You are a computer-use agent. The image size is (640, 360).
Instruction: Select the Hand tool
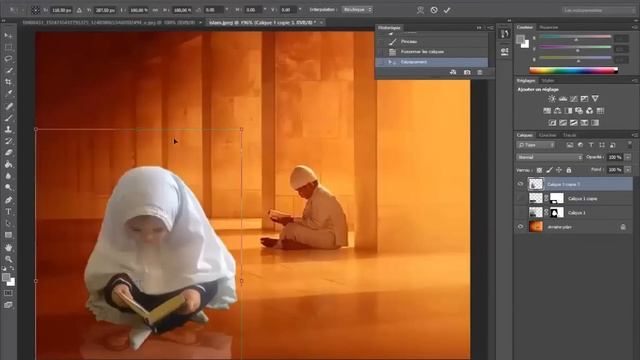tap(8, 247)
